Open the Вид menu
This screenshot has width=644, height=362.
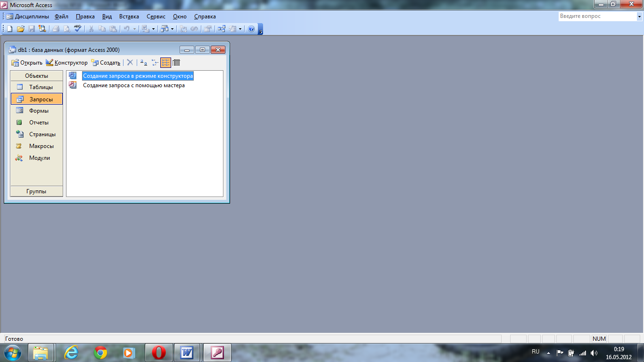click(x=107, y=16)
